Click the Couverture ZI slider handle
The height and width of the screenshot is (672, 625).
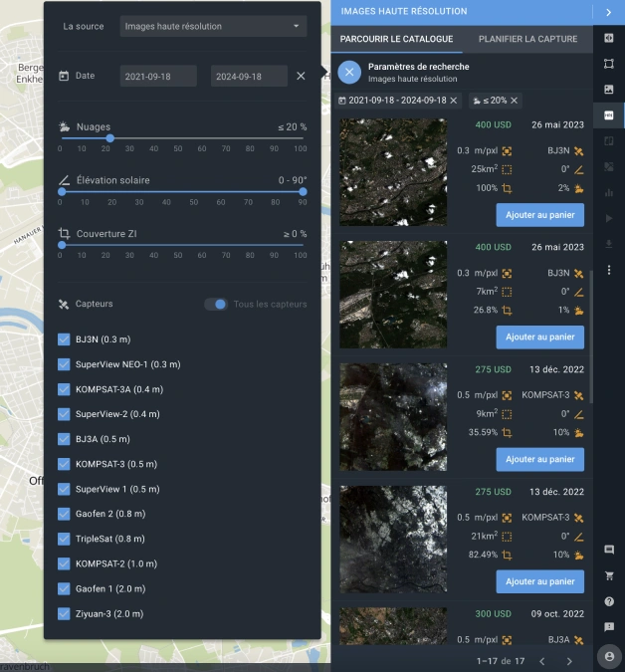pos(62,245)
